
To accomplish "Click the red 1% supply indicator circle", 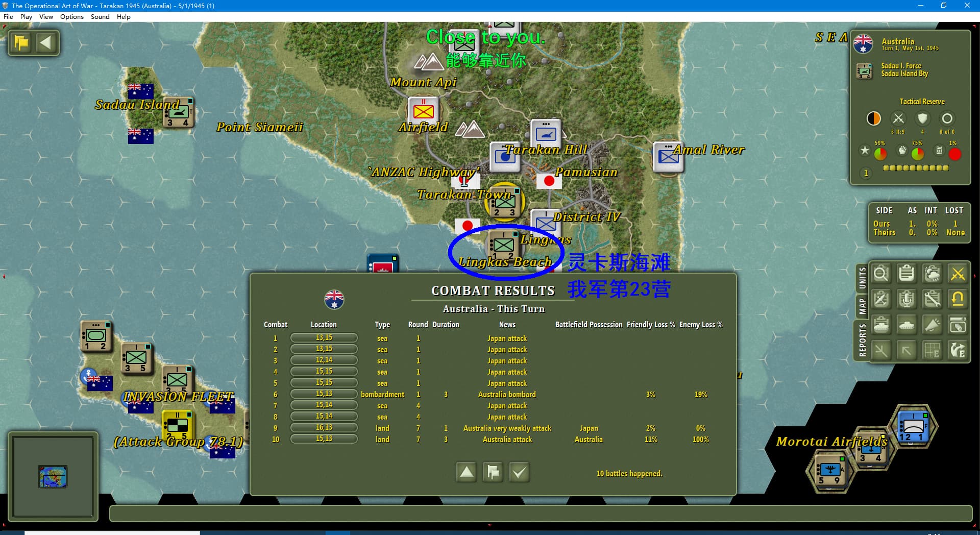I will click(x=954, y=154).
